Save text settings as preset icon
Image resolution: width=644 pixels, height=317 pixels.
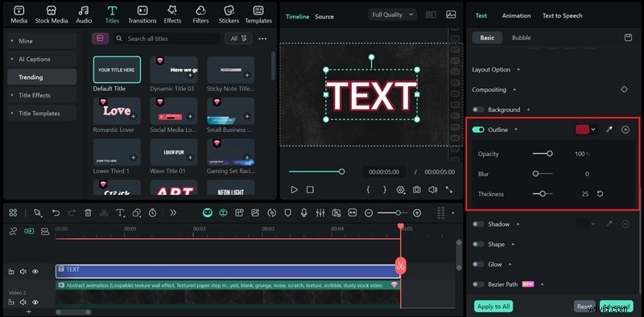(628, 38)
